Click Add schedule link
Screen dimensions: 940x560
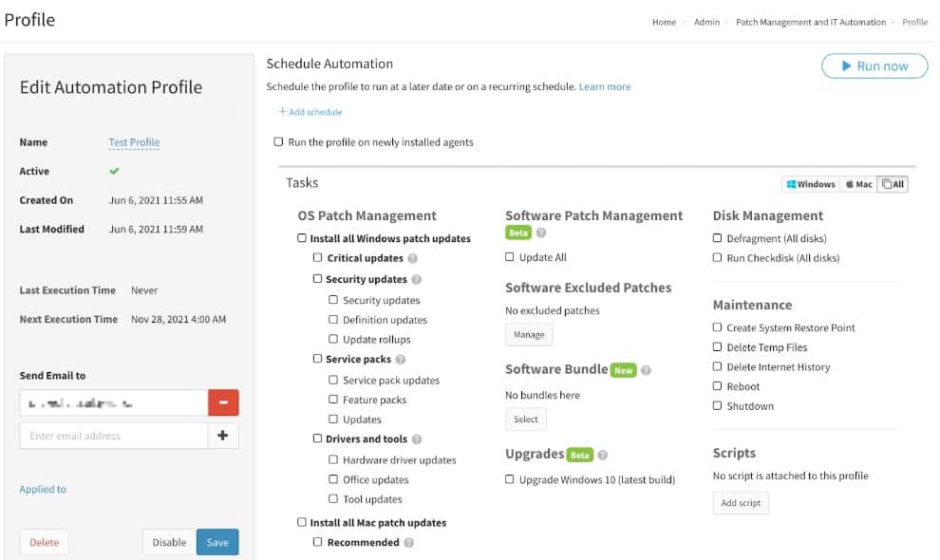(310, 112)
